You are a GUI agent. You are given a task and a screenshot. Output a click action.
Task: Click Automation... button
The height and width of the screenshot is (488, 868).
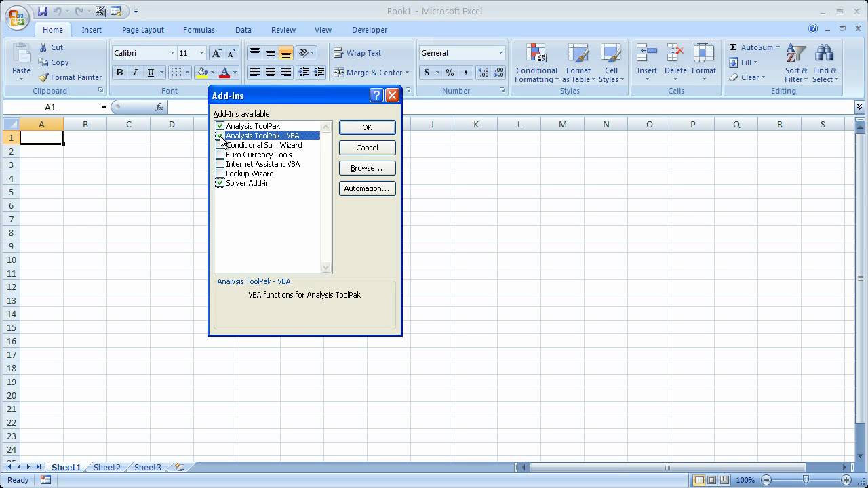coord(367,188)
